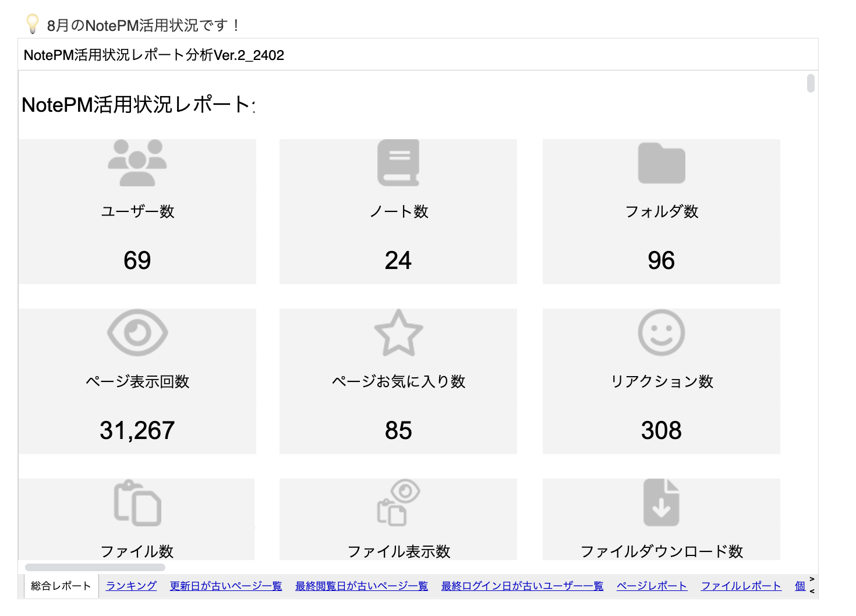Image resolution: width=856 pixels, height=616 pixels.
Task: Select the 総合レポート tab
Action: [61, 586]
